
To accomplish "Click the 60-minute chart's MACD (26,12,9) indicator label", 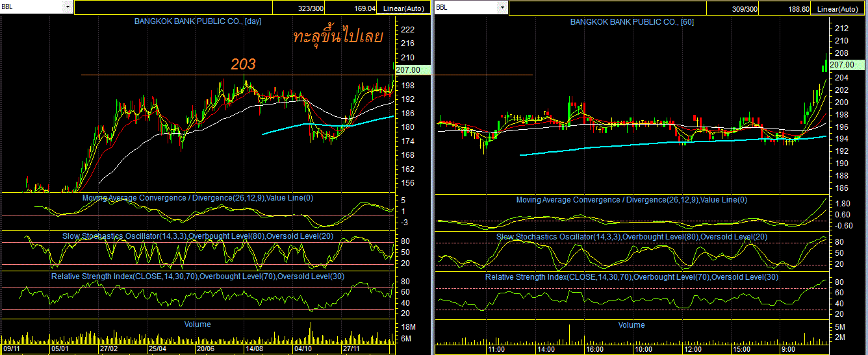I will pos(632,199).
